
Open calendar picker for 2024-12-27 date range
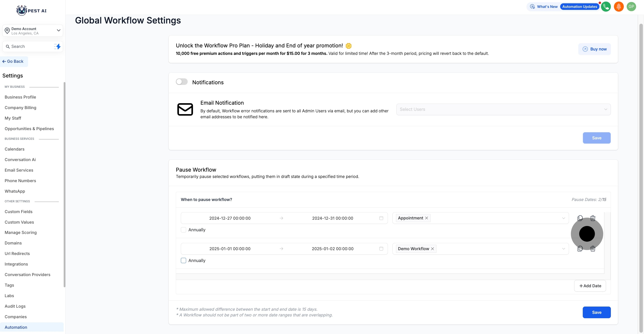point(381,218)
